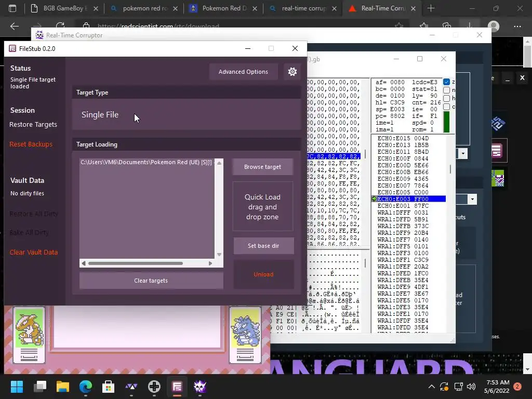Image resolution: width=532 pixels, height=399 pixels.
Task: Open the Windows Start menu
Action: coord(17,387)
